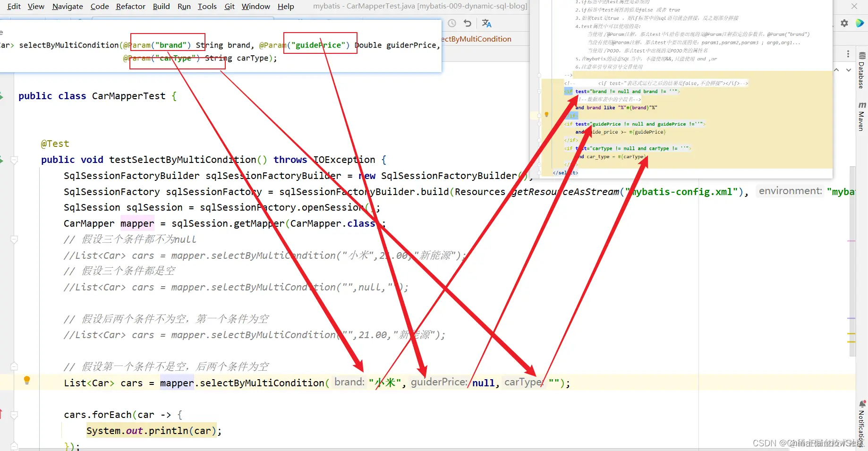Open the Refactor menu
Viewport: 868px width, 451px height.
tap(130, 6)
